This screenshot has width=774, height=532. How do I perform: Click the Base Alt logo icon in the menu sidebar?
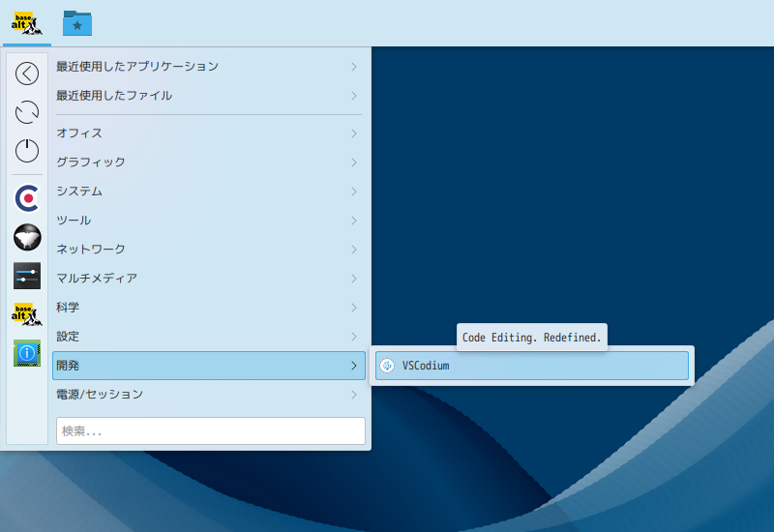tap(27, 314)
